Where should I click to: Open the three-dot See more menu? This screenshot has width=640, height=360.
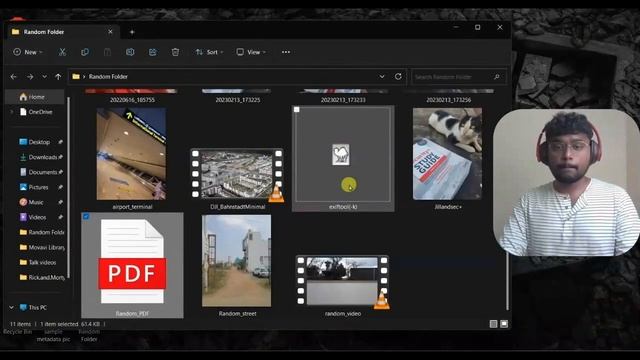pyautogui.click(x=286, y=52)
